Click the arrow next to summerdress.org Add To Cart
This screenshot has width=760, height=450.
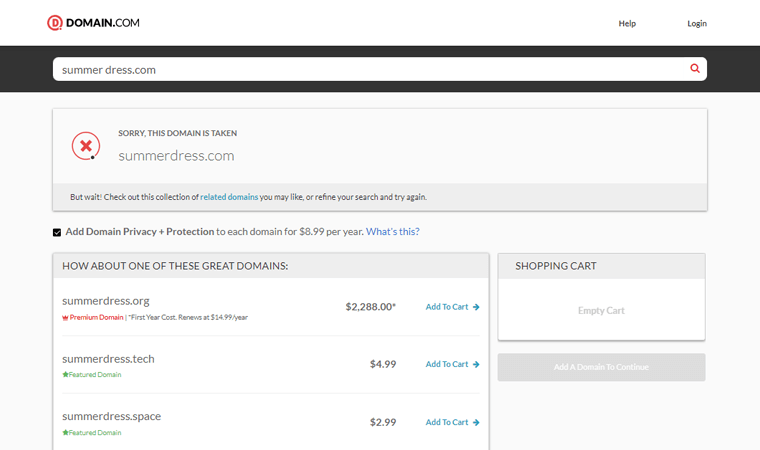point(476,307)
